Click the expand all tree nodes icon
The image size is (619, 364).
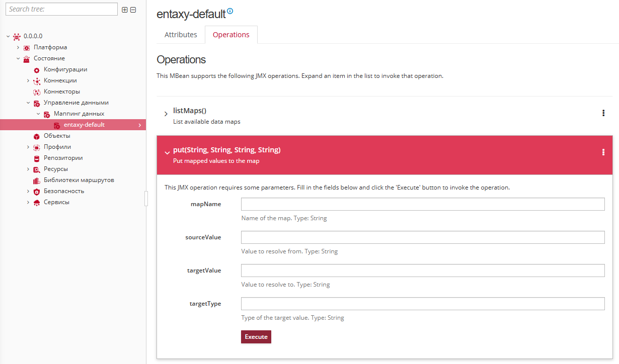coord(125,10)
